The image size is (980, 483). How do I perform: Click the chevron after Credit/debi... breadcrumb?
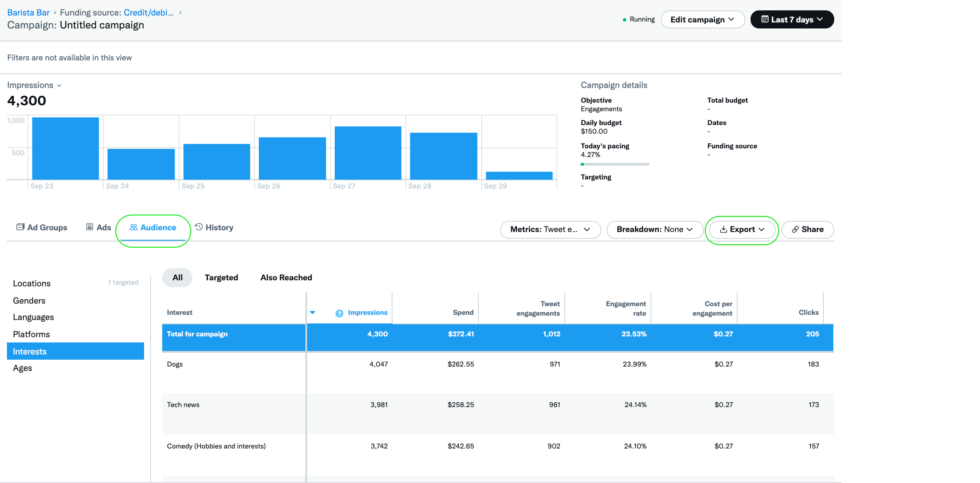180,13
